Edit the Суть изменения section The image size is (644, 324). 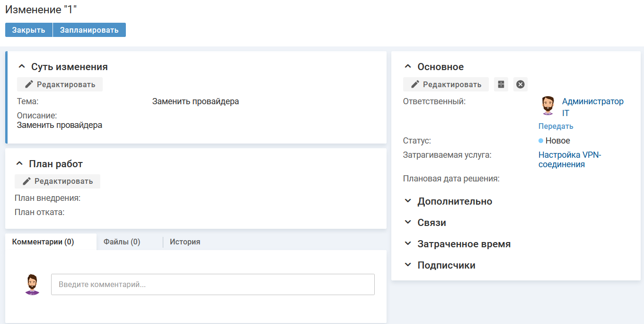(x=60, y=84)
